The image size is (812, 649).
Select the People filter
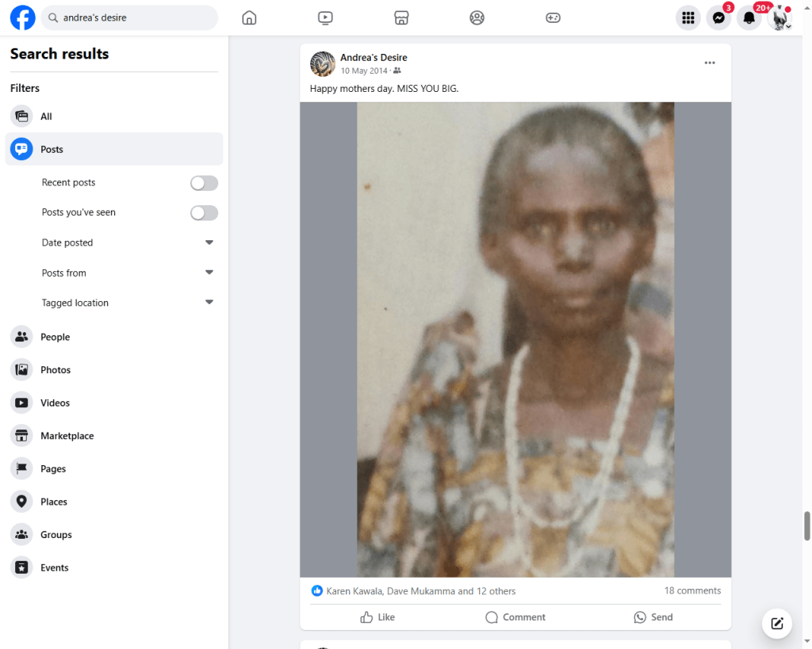[x=55, y=337]
